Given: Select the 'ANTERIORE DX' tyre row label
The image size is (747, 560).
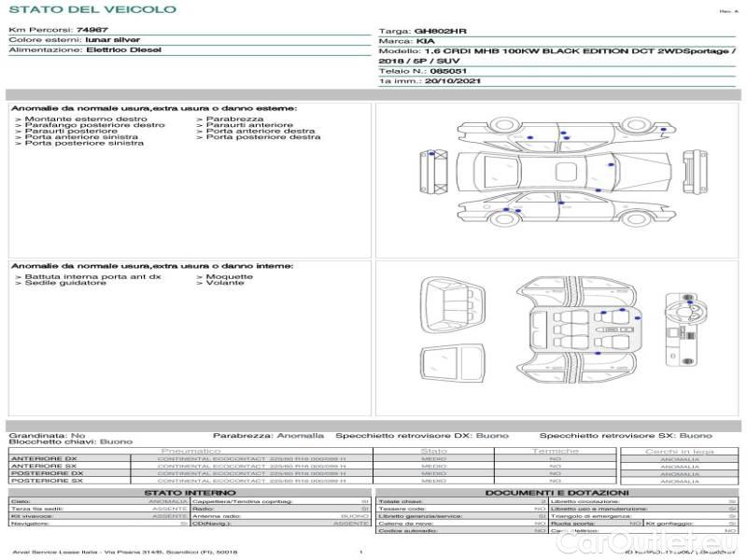Looking at the screenshot, I should [44, 459].
